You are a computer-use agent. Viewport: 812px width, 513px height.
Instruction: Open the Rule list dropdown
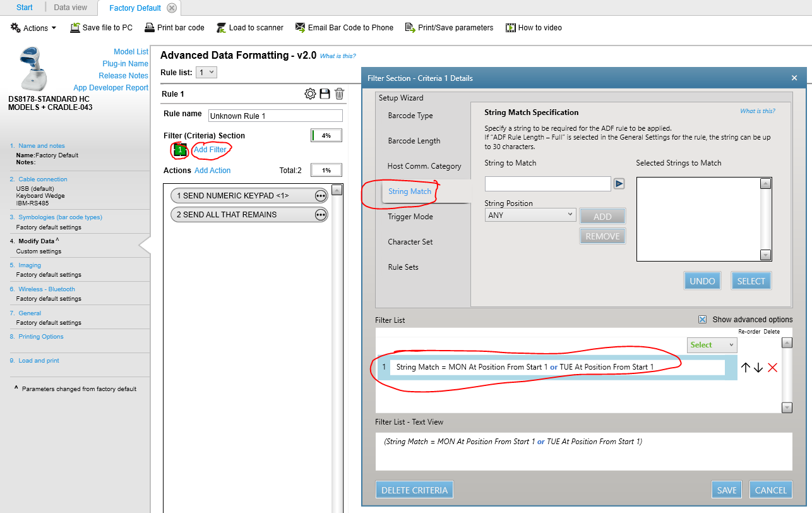(x=206, y=73)
